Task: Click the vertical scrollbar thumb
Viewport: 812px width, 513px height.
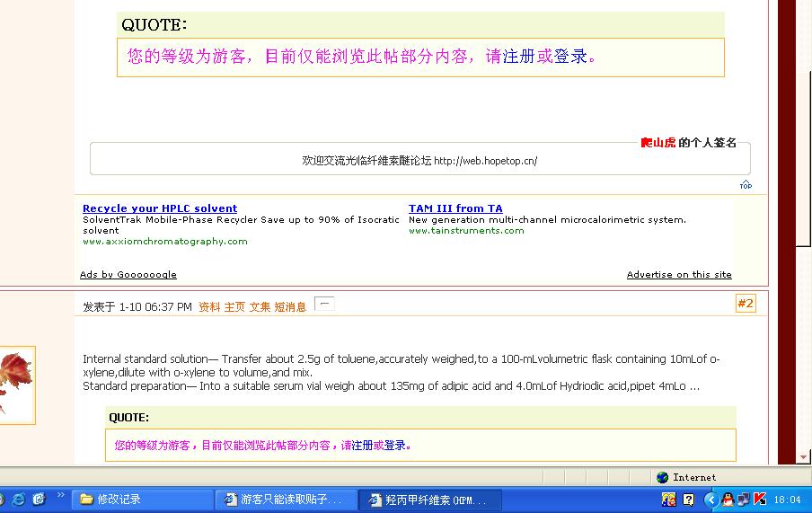Action: pos(804,157)
